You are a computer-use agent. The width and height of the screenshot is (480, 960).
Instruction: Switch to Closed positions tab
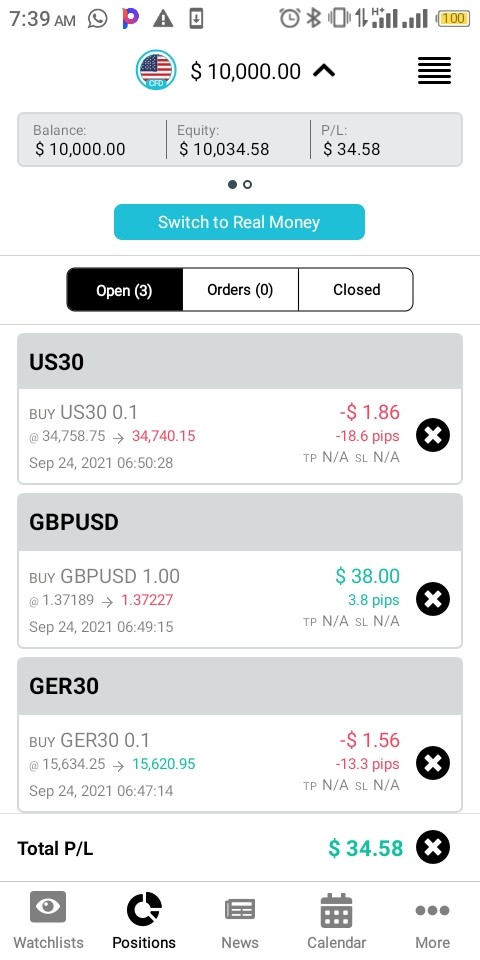click(356, 290)
